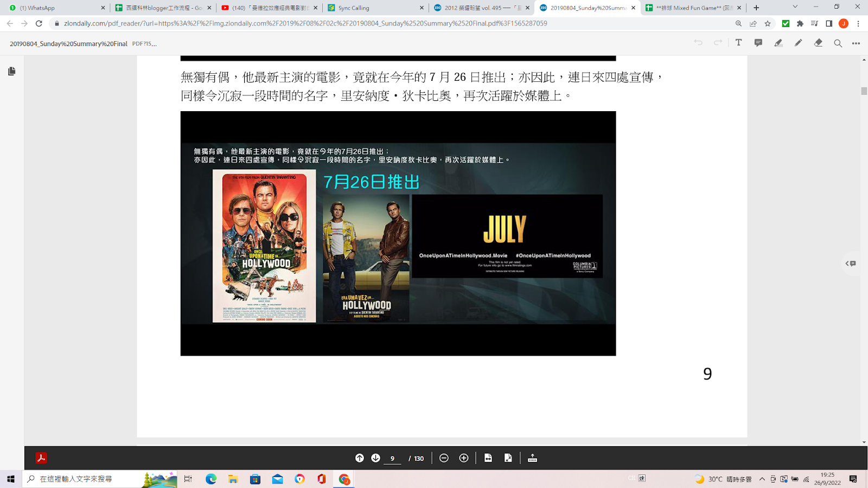This screenshot has width=868, height=488.
Task: Click the undo arrow in toolbar
Action: point(698,43)
